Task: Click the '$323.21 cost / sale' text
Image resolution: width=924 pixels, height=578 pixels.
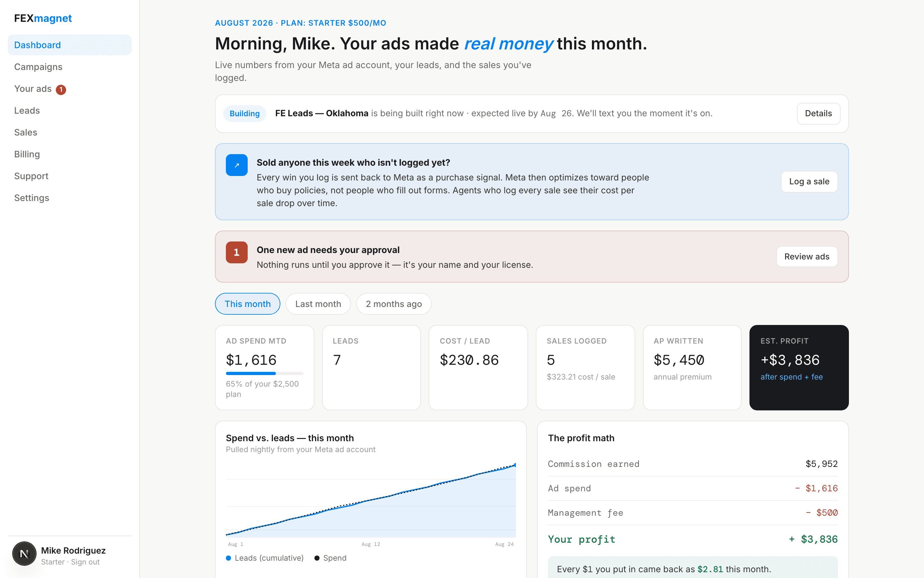Action: pyautogui.click(x=581, y=377)
